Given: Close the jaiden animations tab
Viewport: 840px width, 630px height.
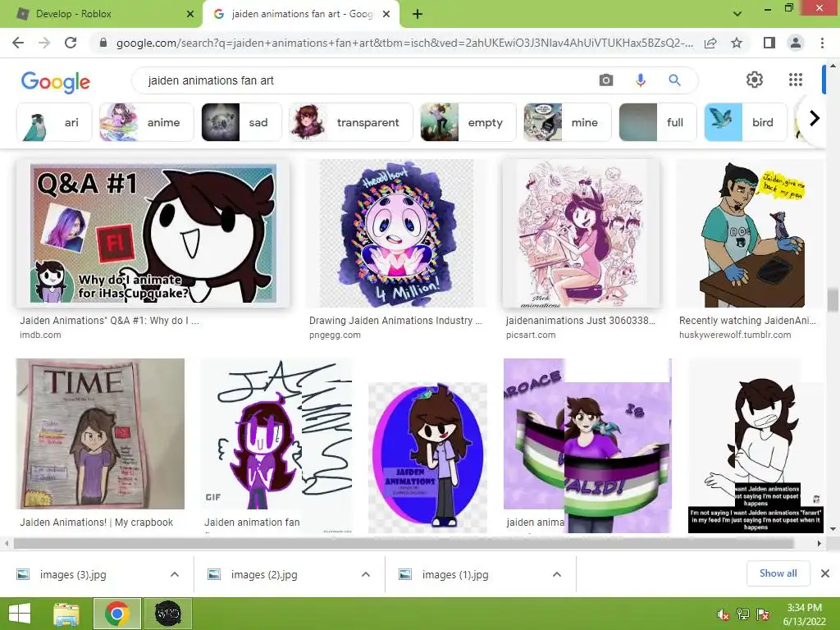Looking at the screenshot, I should (x=386, y=14).
